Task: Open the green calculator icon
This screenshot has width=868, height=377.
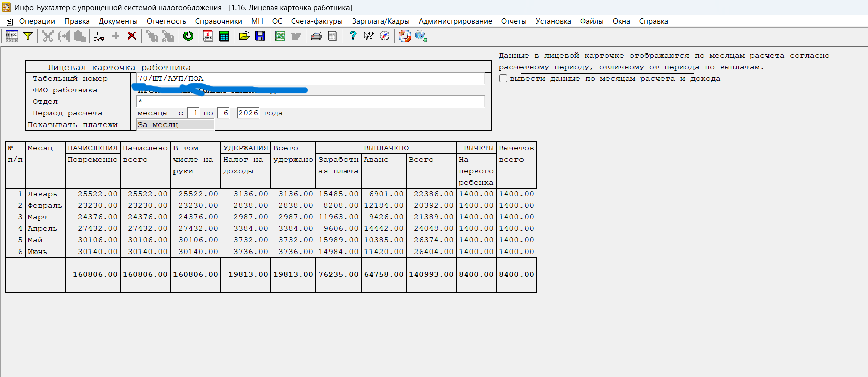Action: point(224,36)
